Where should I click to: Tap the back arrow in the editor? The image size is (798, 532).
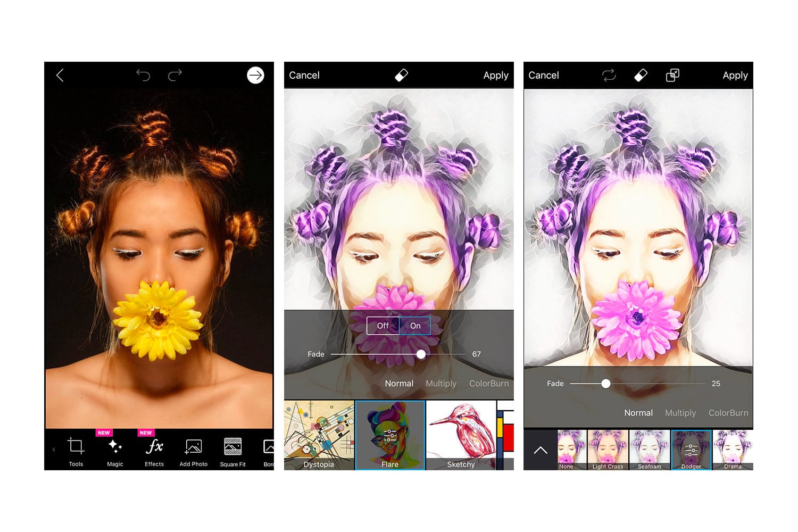click(x=60, y=76)
